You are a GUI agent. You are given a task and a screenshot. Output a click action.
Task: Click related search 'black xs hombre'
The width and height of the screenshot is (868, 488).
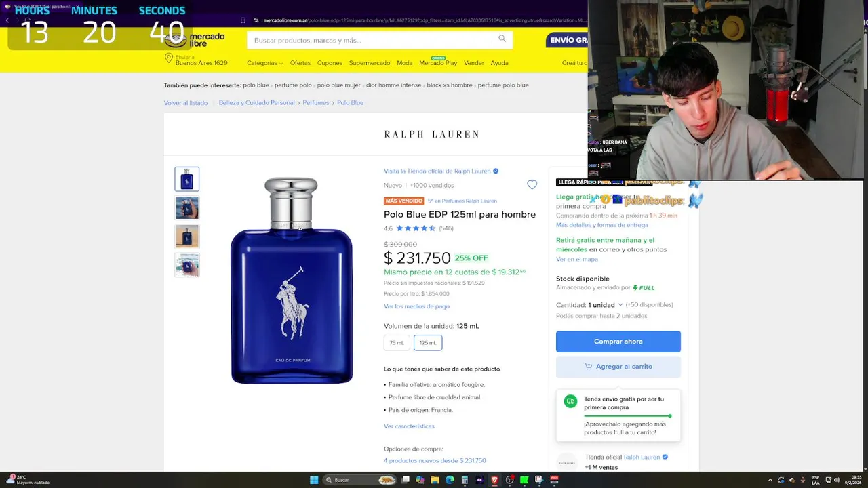pos(450,85)
